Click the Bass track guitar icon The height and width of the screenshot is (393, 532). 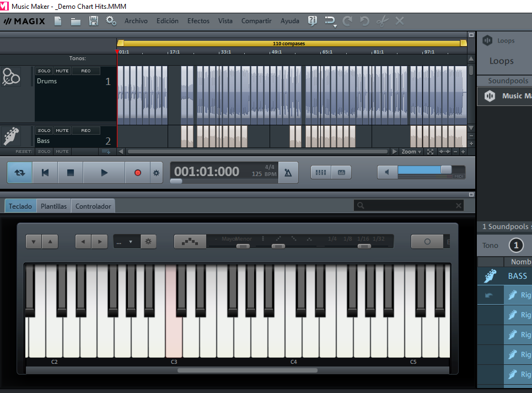pos(11,136)
